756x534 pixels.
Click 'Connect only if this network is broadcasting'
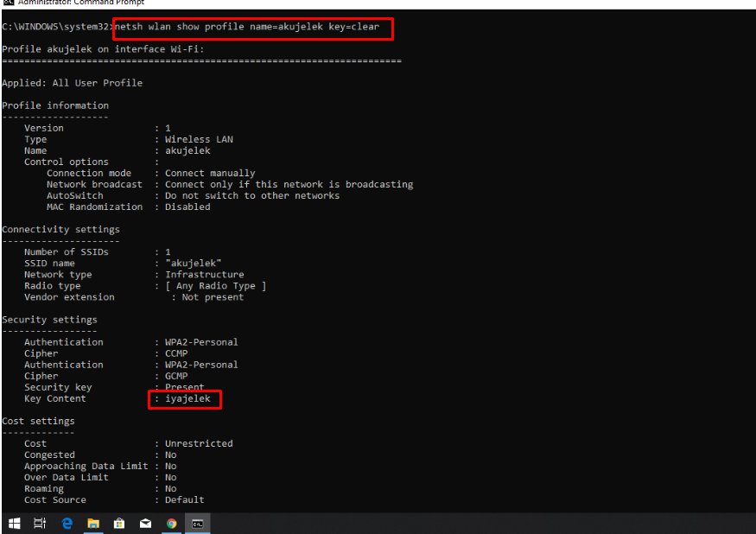[x=289, y=184]
